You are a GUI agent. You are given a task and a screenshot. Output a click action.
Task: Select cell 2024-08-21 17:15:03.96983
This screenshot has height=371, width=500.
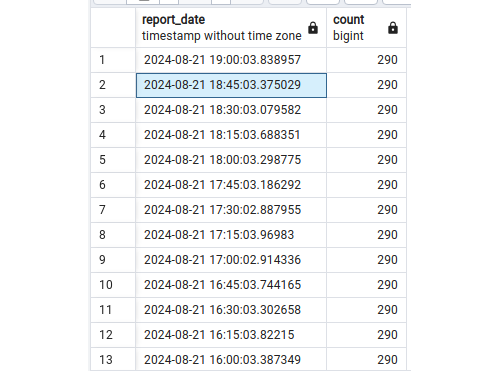click(x=231, y=235)
